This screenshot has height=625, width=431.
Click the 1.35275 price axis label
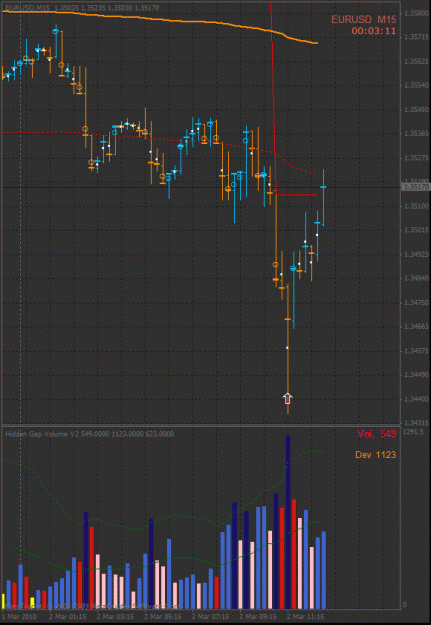pos(415,158)
